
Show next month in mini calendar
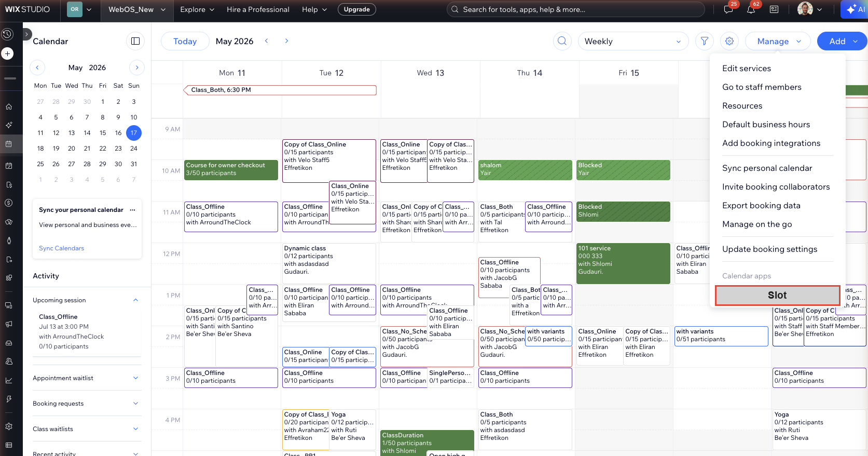pos(137,68)
